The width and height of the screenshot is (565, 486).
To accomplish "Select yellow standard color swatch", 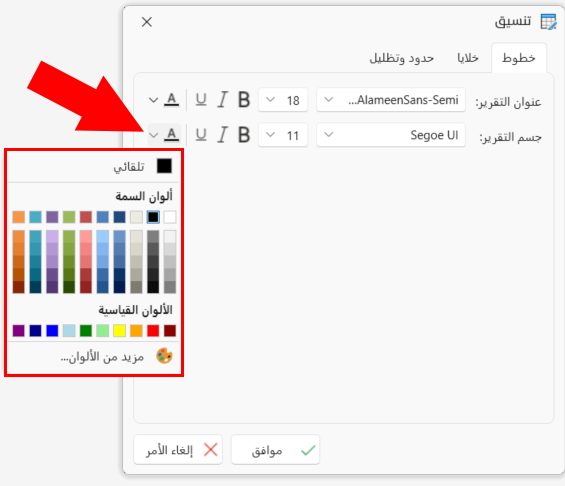I will click(x=120, y=331).
